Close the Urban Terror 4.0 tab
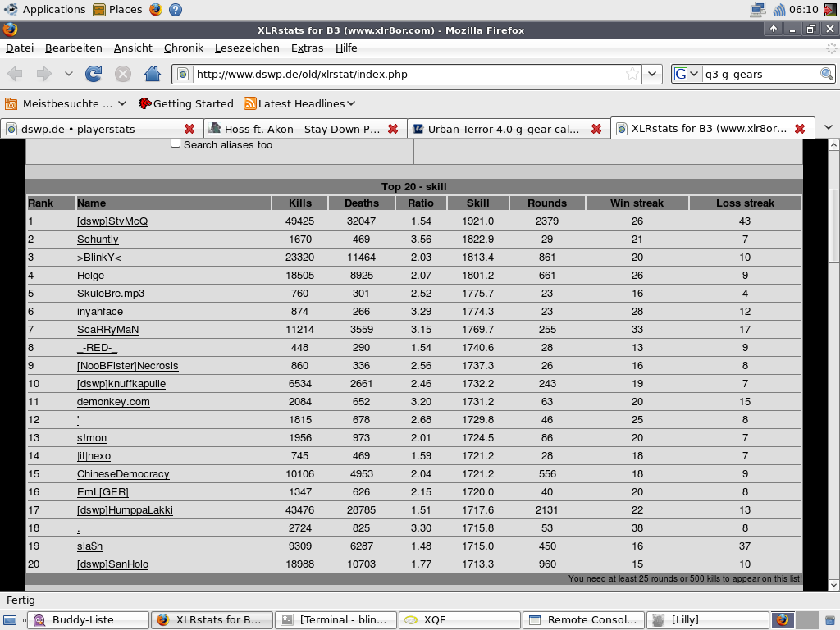 coord(596,129)
